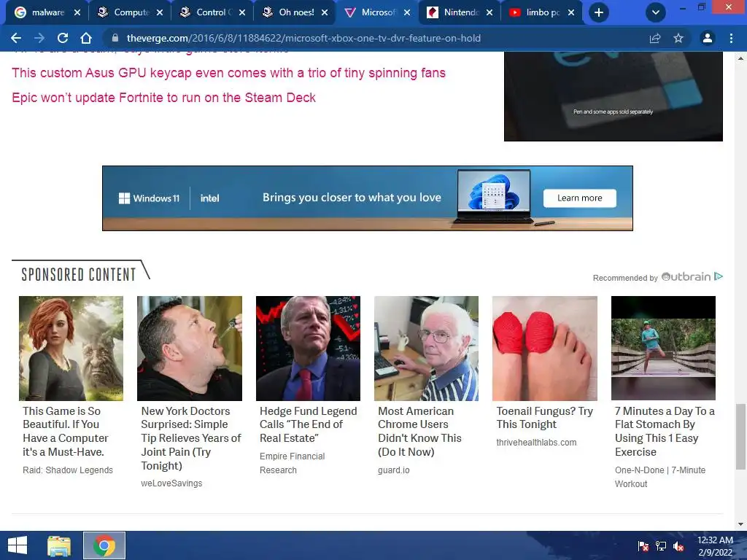The image size is (747, 560).
Task: Close the Nintendo tab
Action: [x=489, y=12]
